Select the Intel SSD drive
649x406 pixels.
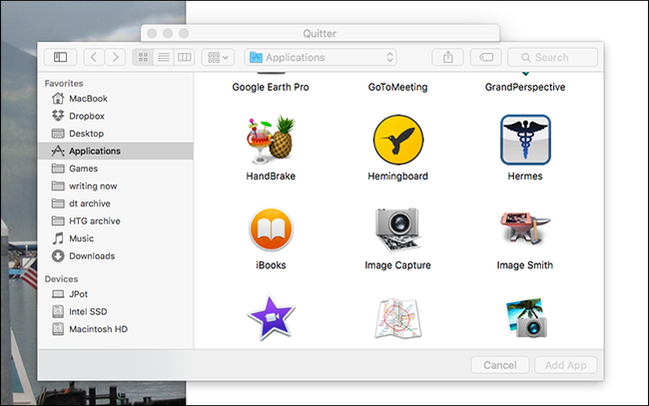click(x=116, y=311)
